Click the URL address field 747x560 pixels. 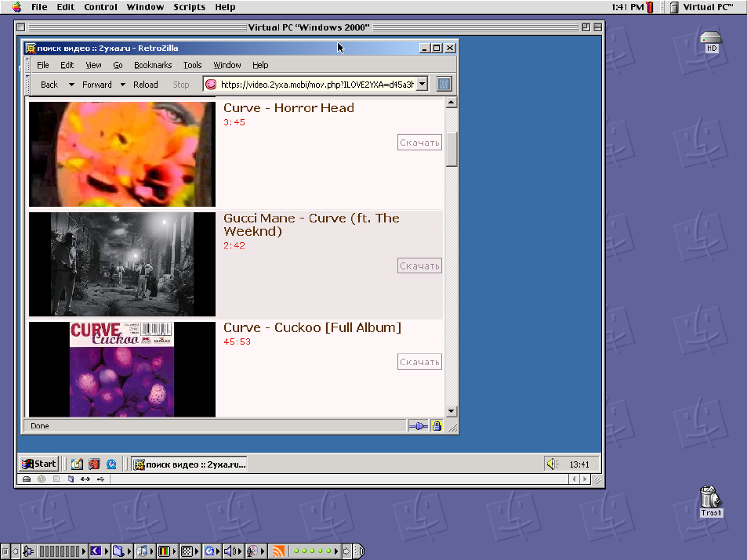pos(317,85)
